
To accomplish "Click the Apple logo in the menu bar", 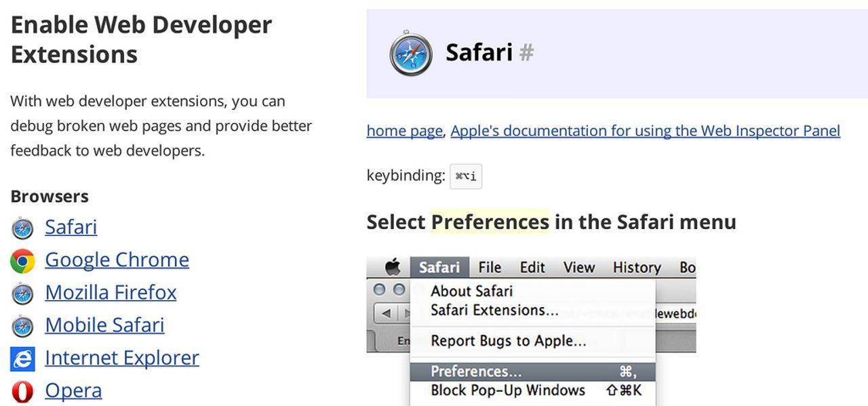I will pos(393,267).
